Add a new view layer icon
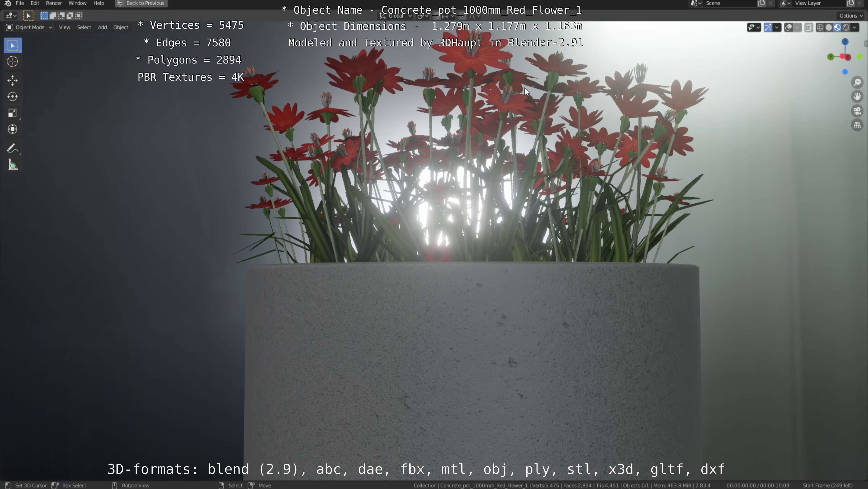This screenshot has height=489, width=868. point(851,3)
